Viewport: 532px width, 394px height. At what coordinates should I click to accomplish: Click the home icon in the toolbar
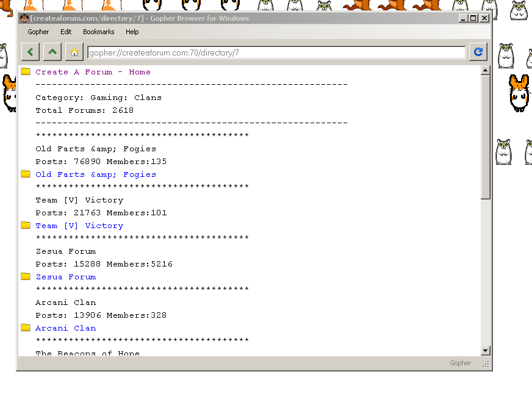point(74,52)
